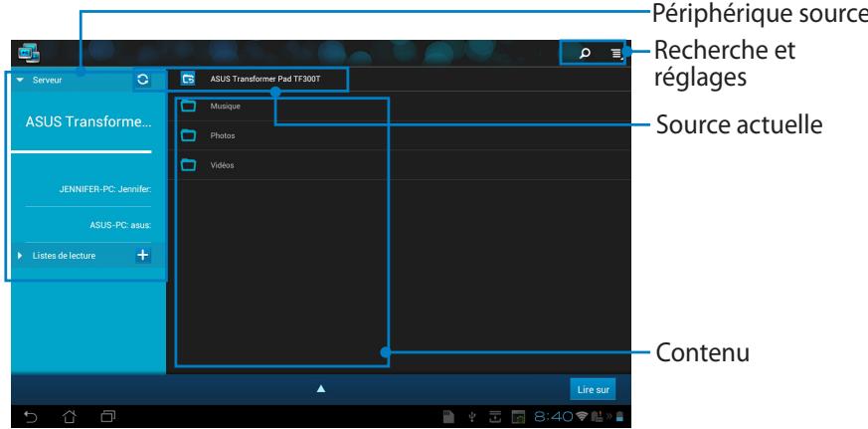Image resolution: width=868 pixels, height=429 pixels.
Task: Refresh the Serveur device list
Action: tap(143, 80)
